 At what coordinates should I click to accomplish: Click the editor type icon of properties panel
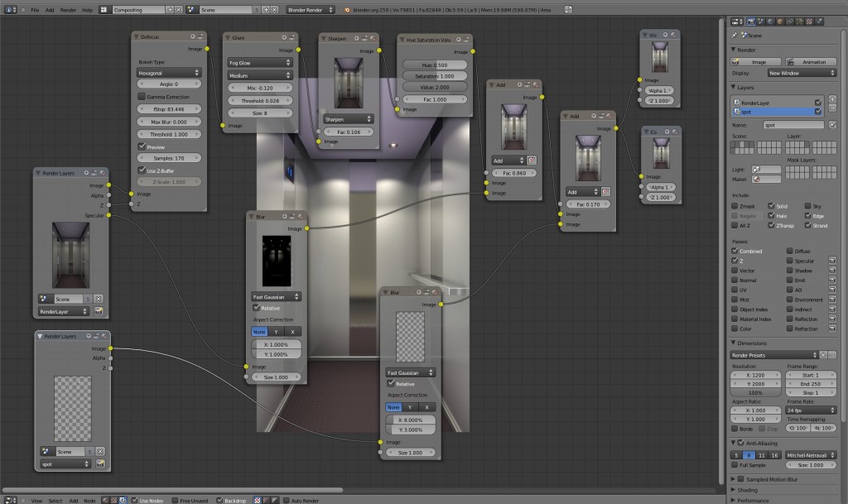coord(736,22)
